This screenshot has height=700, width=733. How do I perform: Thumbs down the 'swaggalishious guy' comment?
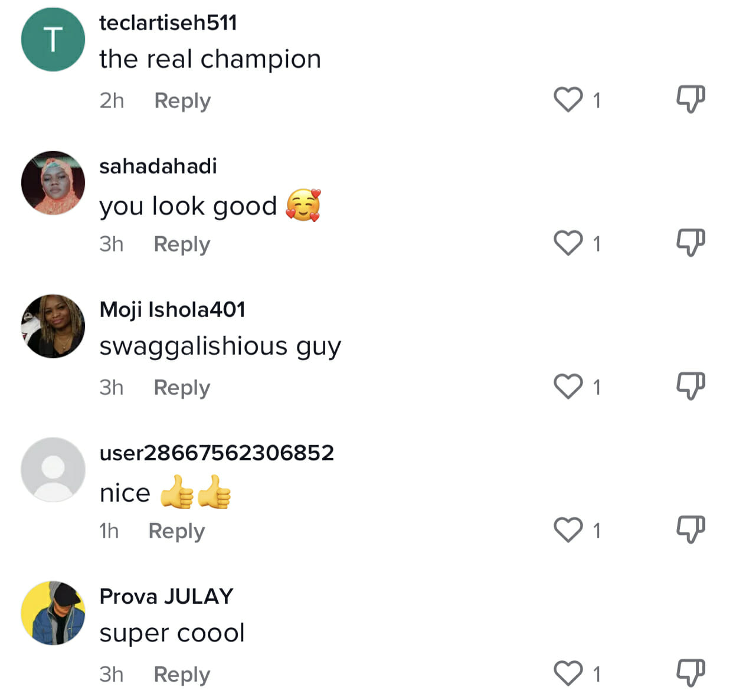point(691,385)
